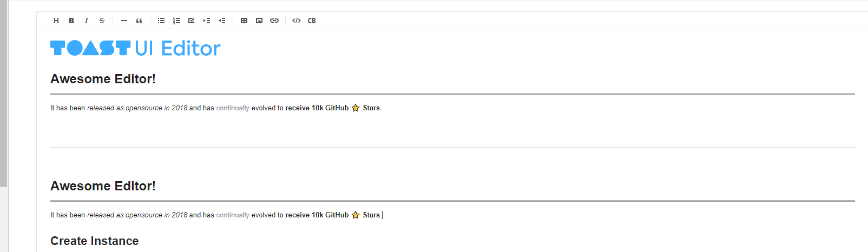Outdent the current list item
The width and height of the screenshot is (868, 252).
point(222,21)
